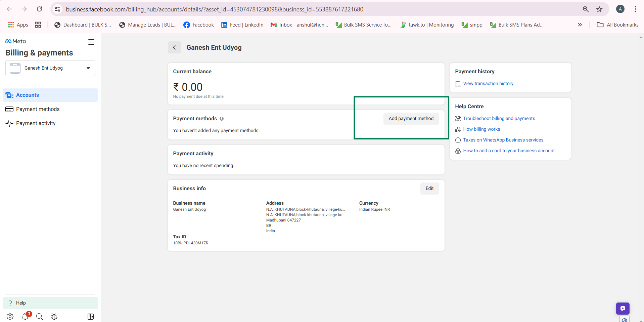644x322 pixels.
Task: Open the hamburger menu beside Meta logo
Action: (91, 42)
